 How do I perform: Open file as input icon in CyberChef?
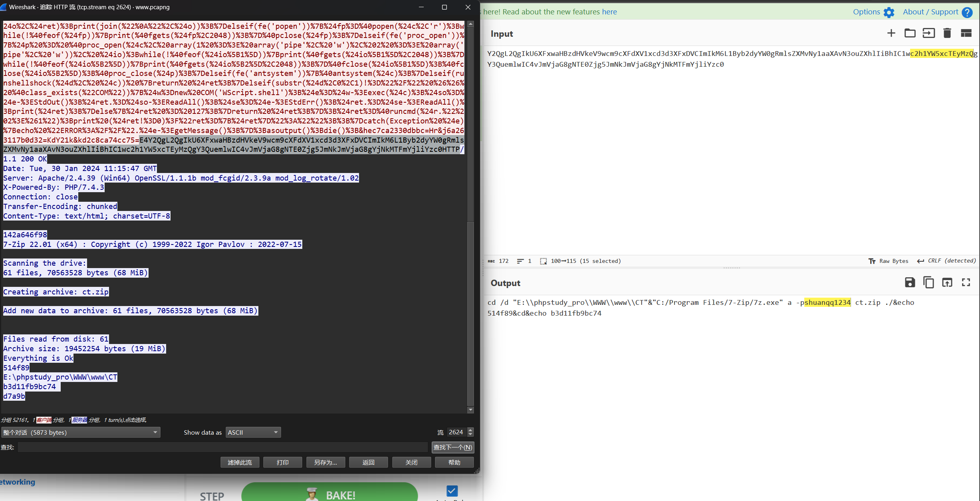[x=928, y=33]
